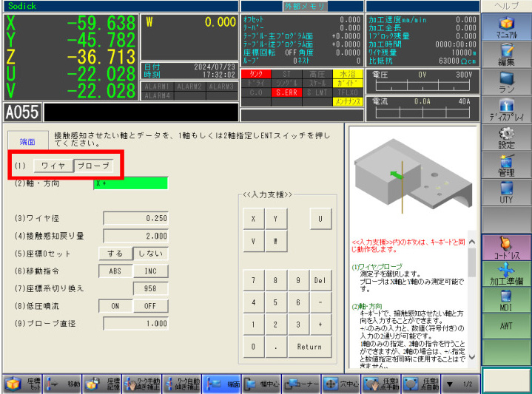Choose プローブ (probe) as measuring element

click(x=93, y=166)
